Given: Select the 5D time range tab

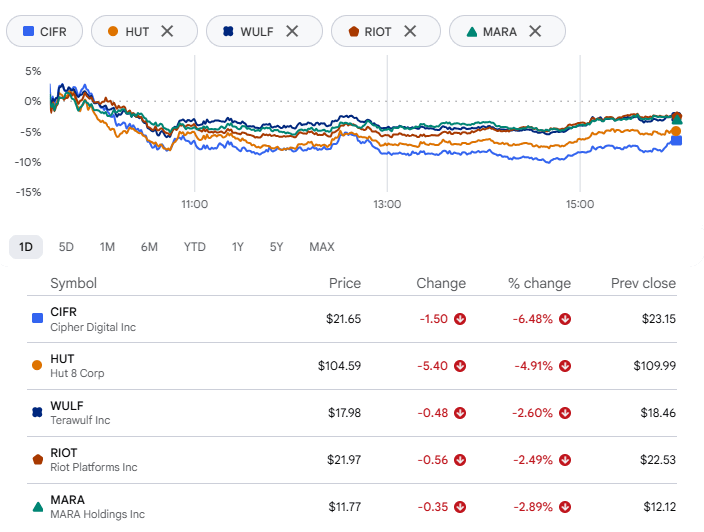Looking at the screenshot, I should [x=66, y=247].
